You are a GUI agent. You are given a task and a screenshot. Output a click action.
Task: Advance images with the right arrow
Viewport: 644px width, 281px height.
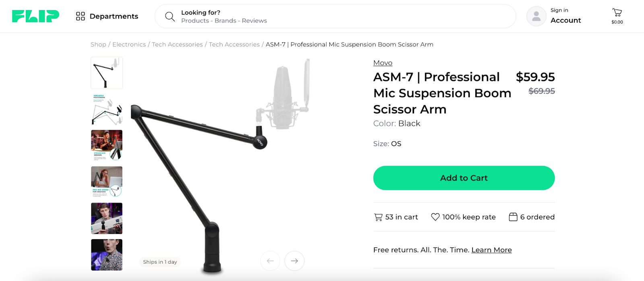point(294,261)
